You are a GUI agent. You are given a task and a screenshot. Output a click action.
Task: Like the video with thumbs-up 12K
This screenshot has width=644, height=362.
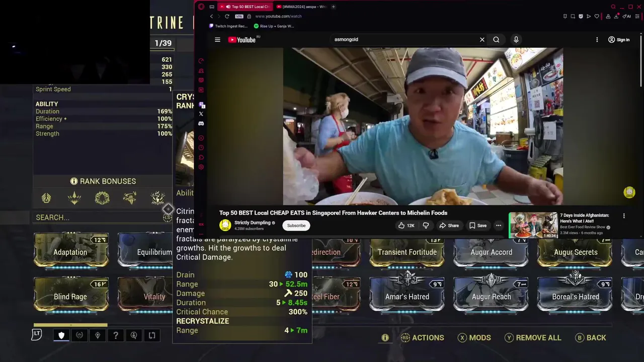pyautogui.click(x=406, y=226)
